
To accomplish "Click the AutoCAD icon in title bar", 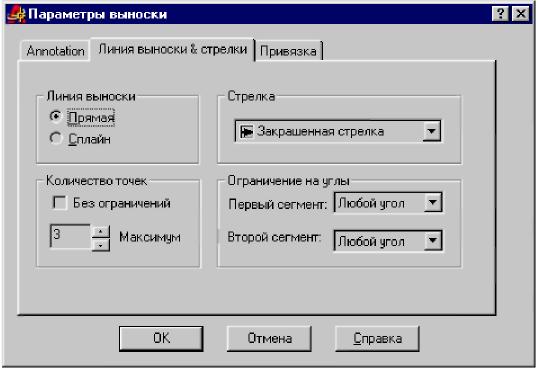I will tap(16, 14).
